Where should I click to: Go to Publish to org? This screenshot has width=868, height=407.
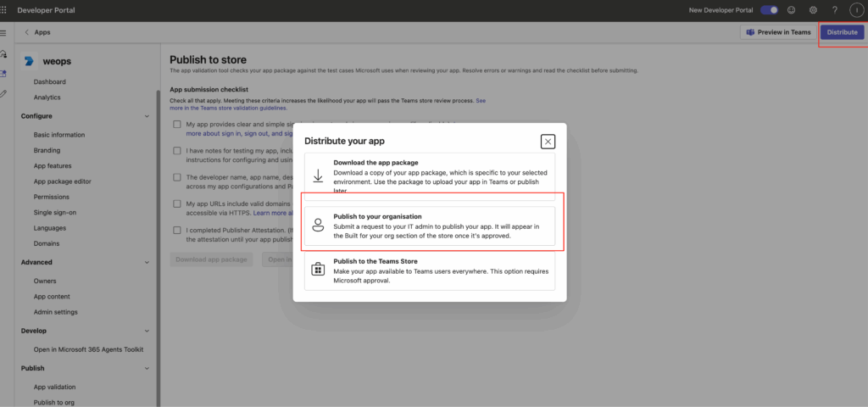[53, 403]
